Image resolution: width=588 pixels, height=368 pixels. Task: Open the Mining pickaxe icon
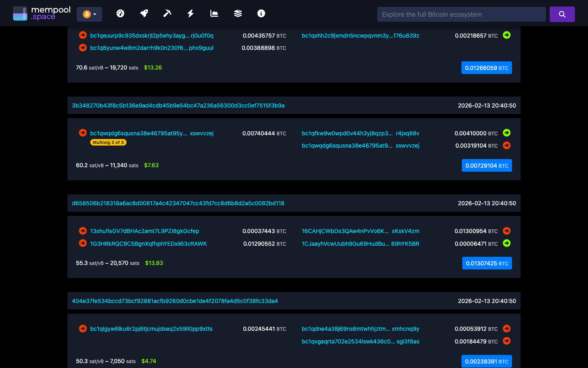click(x=167, y=13)
